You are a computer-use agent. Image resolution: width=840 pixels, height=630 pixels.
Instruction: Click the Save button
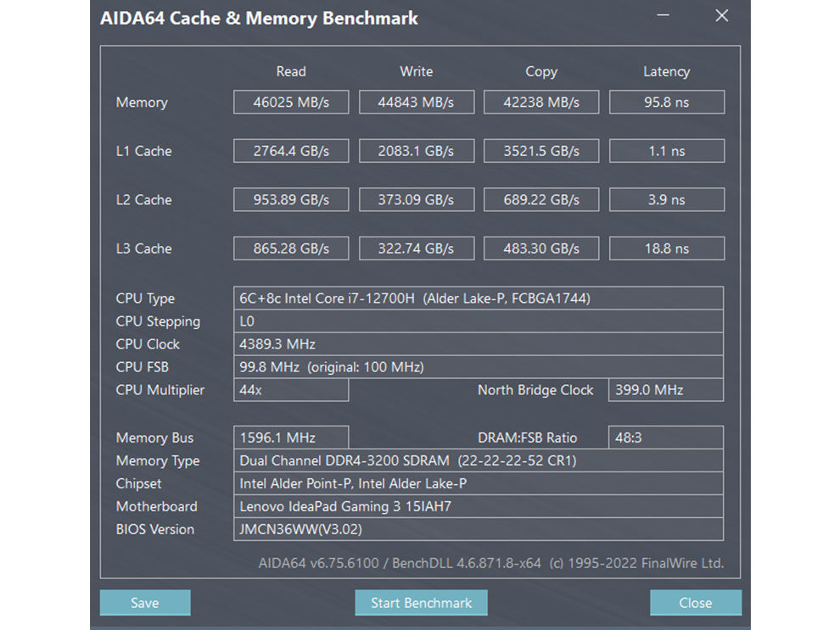tap(144, 603)
